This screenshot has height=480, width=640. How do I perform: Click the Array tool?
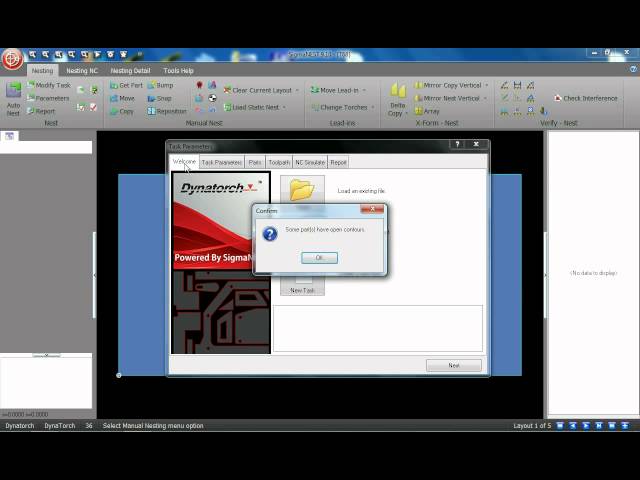pyautogui.click(x=427, y=111)
